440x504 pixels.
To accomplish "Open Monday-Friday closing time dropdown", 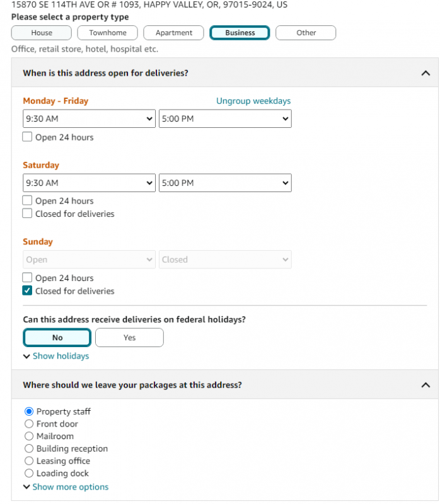I will [x=225, y=118].
